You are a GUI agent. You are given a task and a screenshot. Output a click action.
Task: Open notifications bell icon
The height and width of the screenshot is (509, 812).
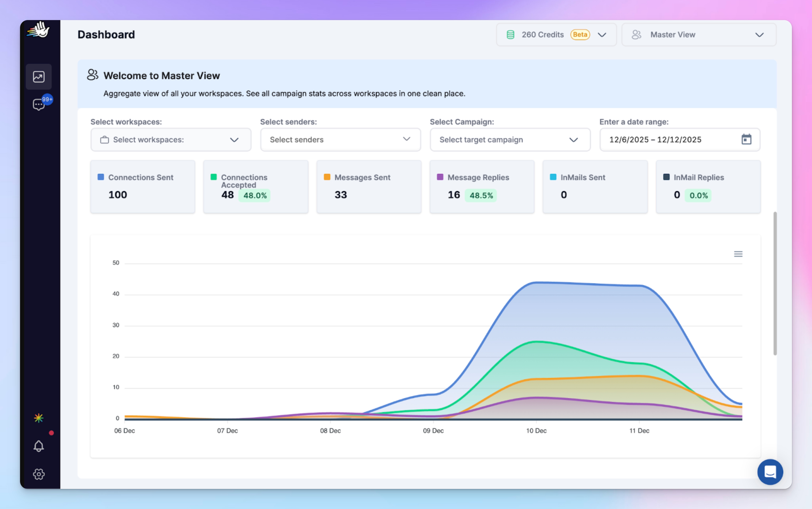39,446
